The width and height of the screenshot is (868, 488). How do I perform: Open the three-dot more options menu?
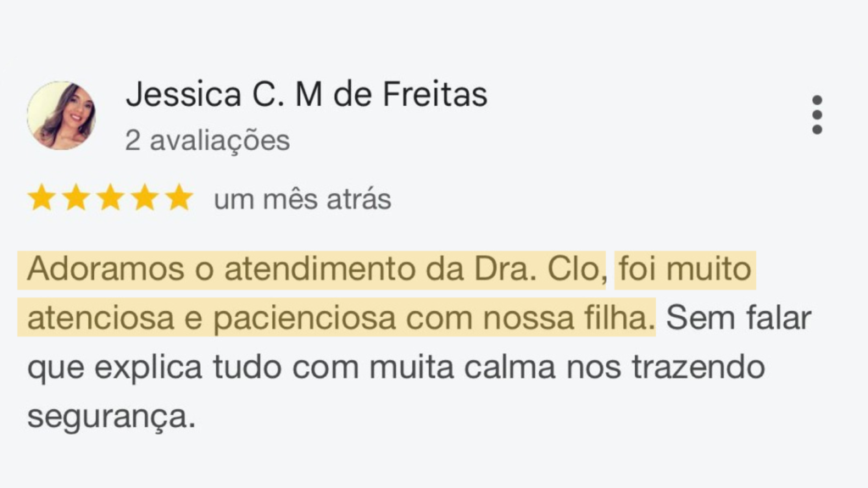[x=816, y=114]
